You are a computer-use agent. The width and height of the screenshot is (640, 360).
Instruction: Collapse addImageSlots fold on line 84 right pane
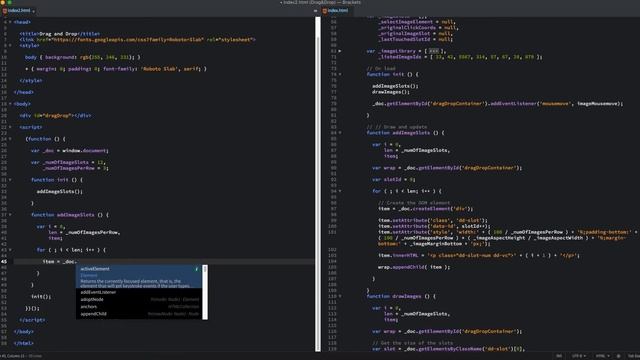click(340, 133)
